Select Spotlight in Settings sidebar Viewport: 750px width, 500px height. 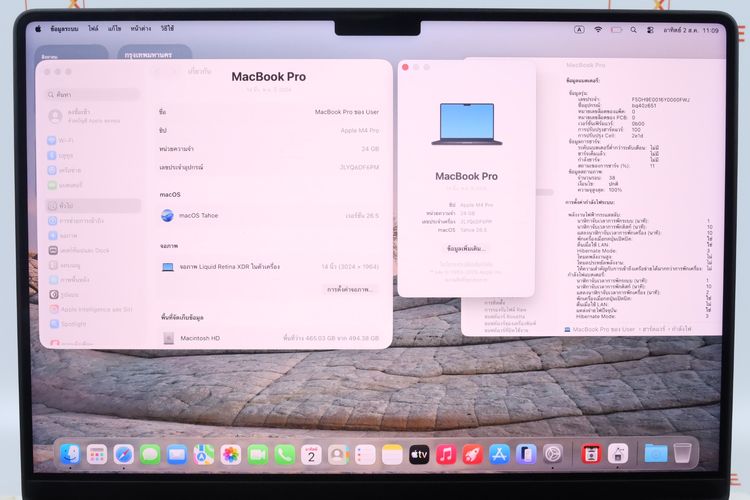[92, 324]
